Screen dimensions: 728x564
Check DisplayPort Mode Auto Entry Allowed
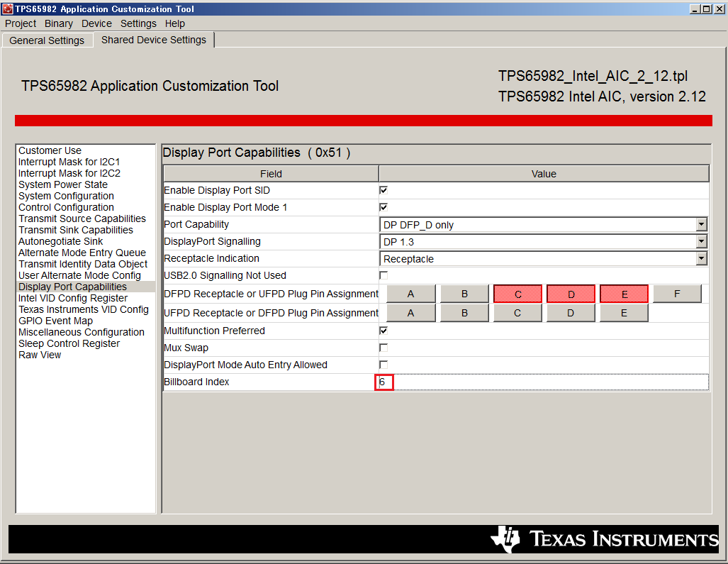383,365
